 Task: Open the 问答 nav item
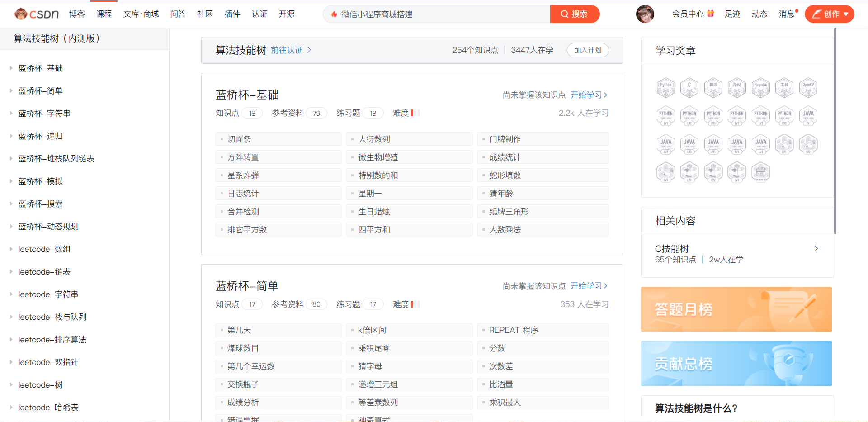(x=178, y=14)
